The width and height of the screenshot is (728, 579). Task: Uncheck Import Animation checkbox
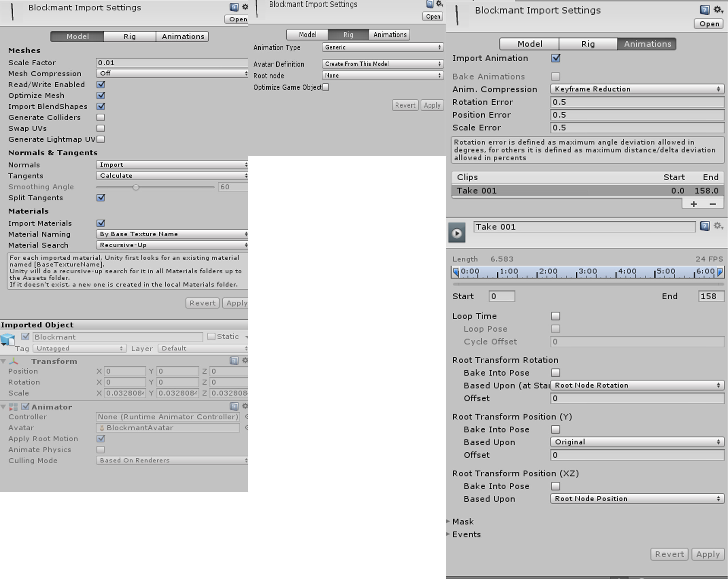pos(556,58)
